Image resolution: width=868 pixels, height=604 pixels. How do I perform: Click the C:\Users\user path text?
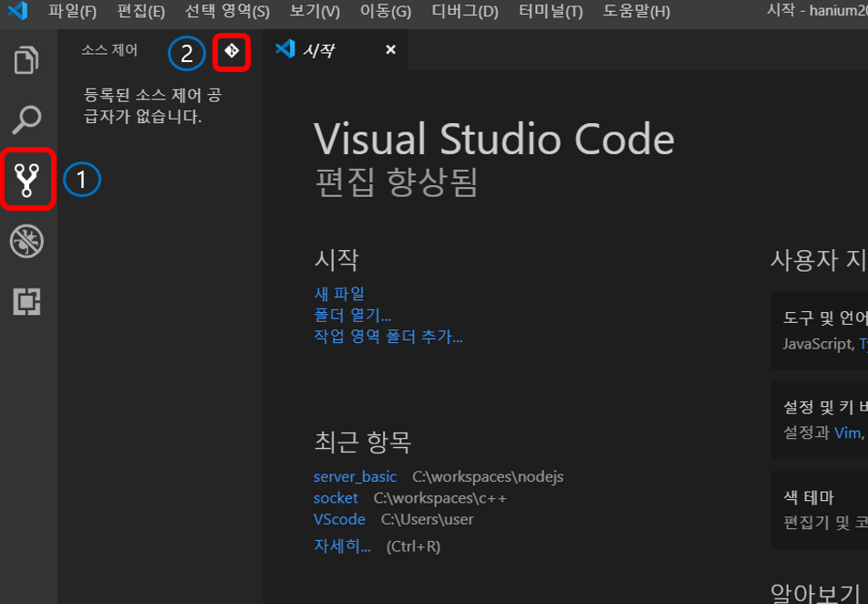tap(428, 519)
